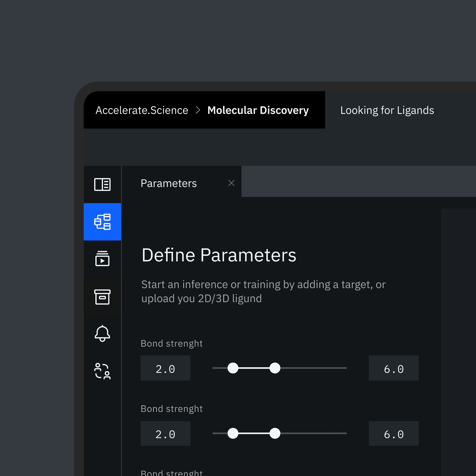Close the Parameters tab

click(231, 183)
